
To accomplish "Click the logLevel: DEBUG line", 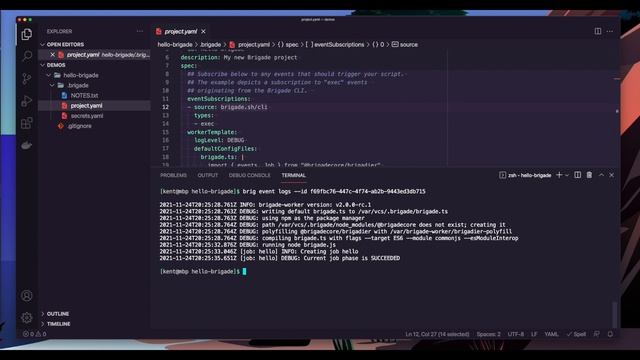I will pos(219,140).
